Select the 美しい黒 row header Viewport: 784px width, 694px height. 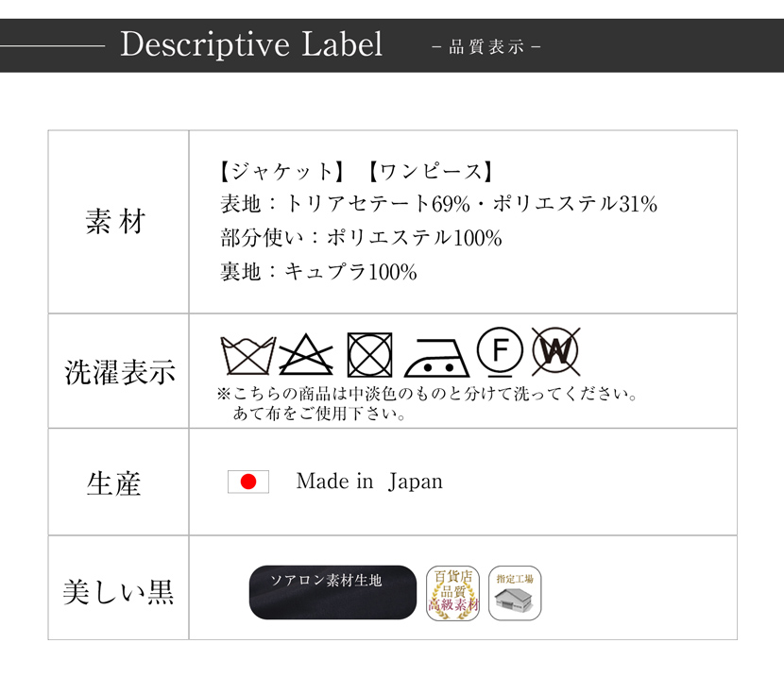[118, 587]
